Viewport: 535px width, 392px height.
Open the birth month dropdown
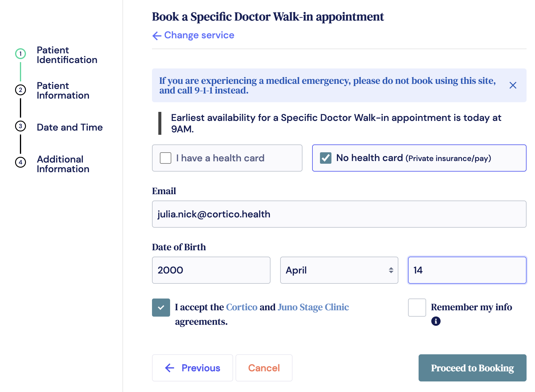[339, 270]
